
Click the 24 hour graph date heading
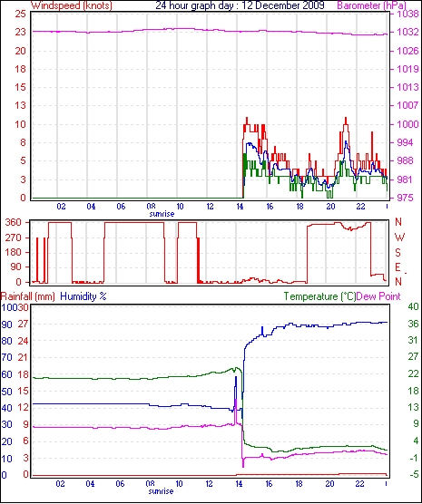(x=240, y=5)
